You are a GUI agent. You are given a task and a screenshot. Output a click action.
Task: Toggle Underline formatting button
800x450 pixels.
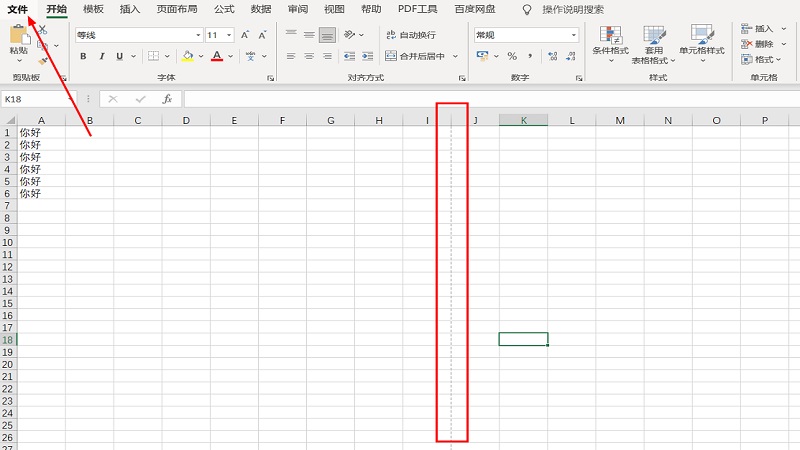(x=117, y=56)
